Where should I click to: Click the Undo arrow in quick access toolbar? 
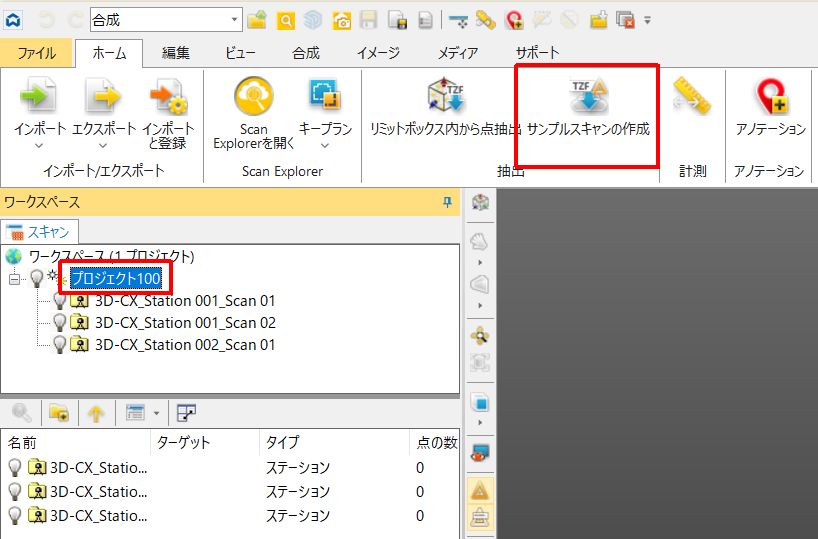click(47, 20)
